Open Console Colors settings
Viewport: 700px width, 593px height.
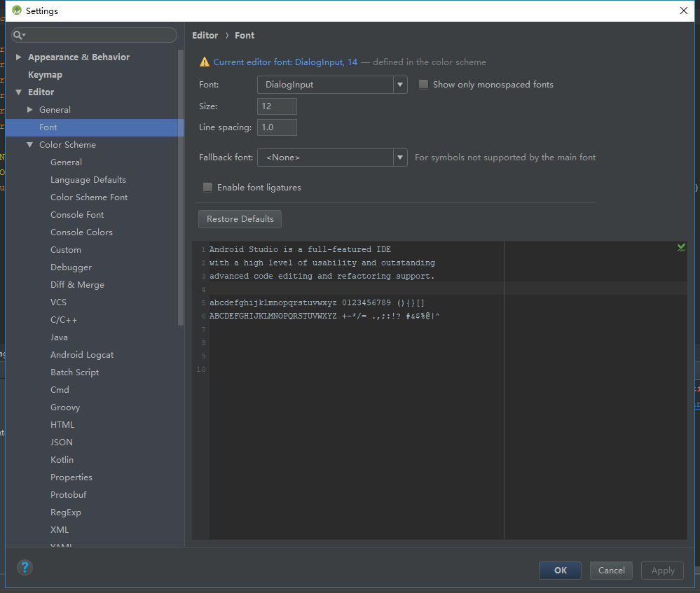tap(81, 232)
